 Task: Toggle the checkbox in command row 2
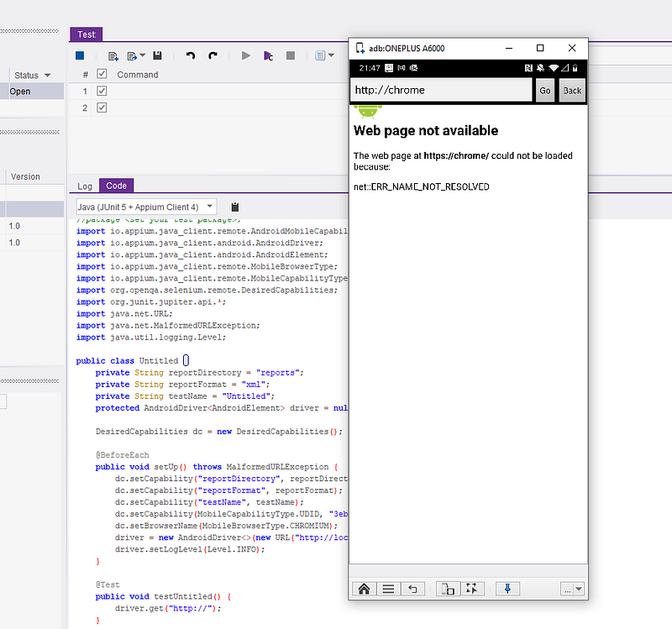102,107
